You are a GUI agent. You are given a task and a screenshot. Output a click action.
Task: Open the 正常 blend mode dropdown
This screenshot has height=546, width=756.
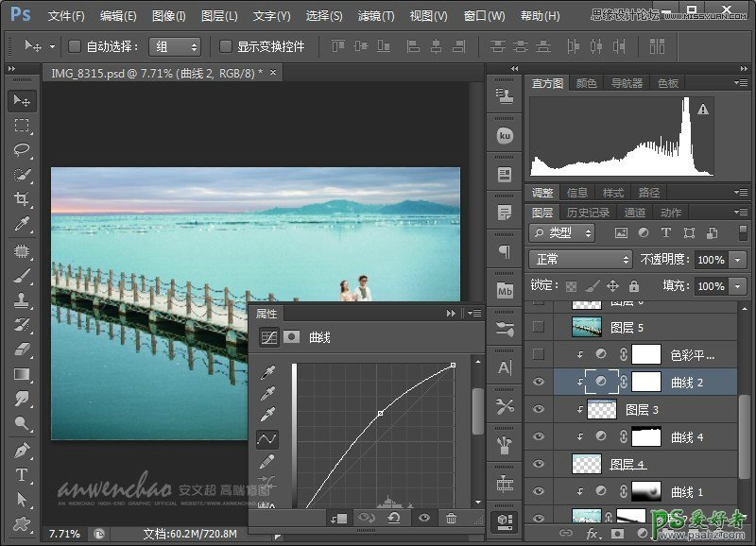(x=580, y=259)
